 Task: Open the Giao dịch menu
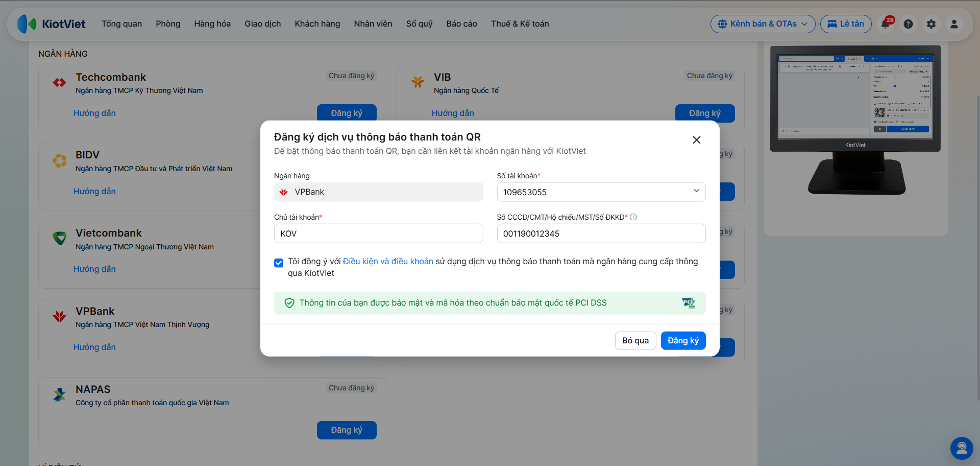(263, 24)
